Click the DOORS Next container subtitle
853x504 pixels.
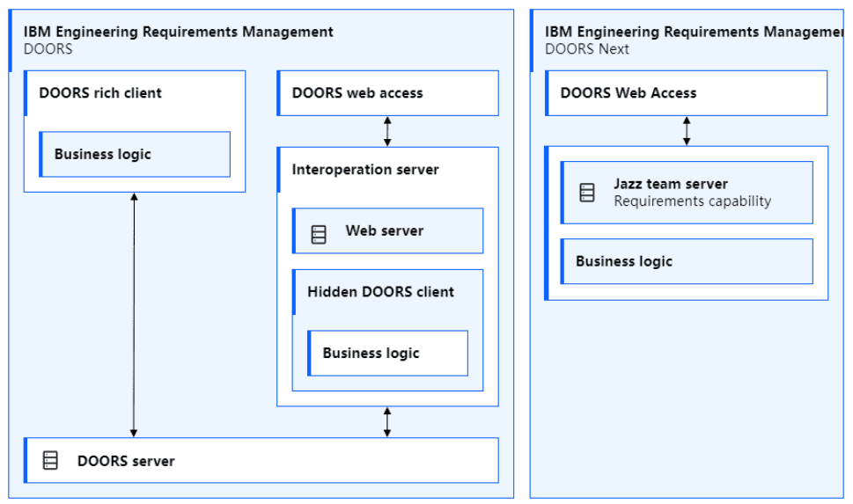pyautogui.click(x=586, y=49)
